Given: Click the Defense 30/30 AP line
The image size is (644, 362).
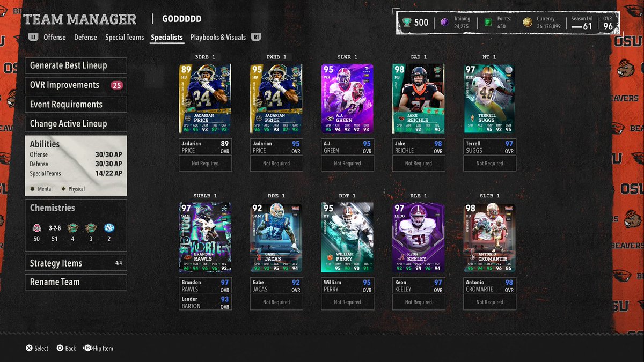Looking at the screenshot, I should point(76,164).
